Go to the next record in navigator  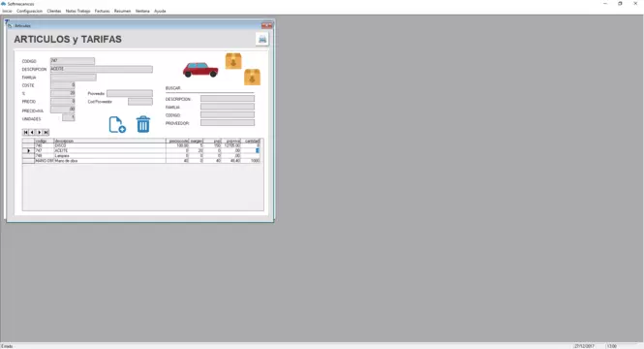coord(39,133)
